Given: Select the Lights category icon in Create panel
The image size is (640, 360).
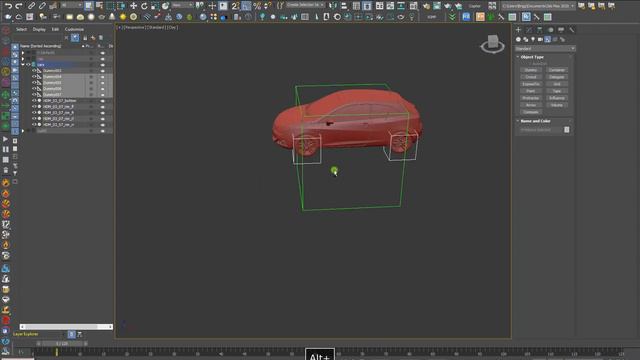Looking at the screenshot, I should (533, 40).
